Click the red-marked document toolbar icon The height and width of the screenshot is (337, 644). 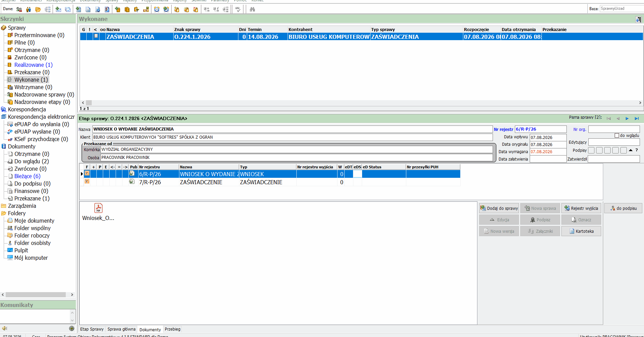[x=107, y=9]
